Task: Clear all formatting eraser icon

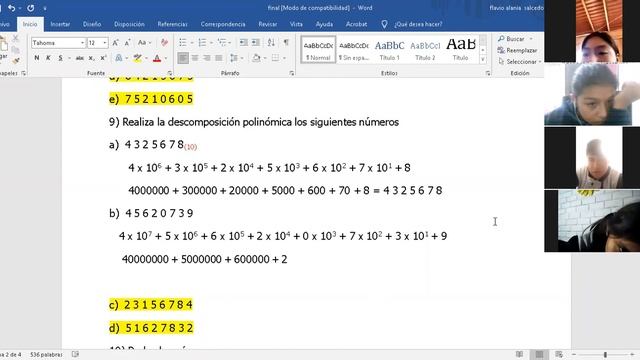Action: click(164, 42)
